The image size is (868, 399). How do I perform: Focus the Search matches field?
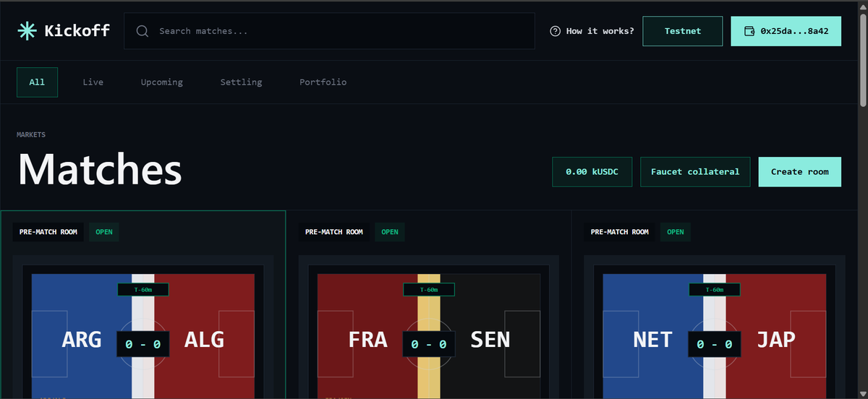pyautogui.click(x=329, y=31)
